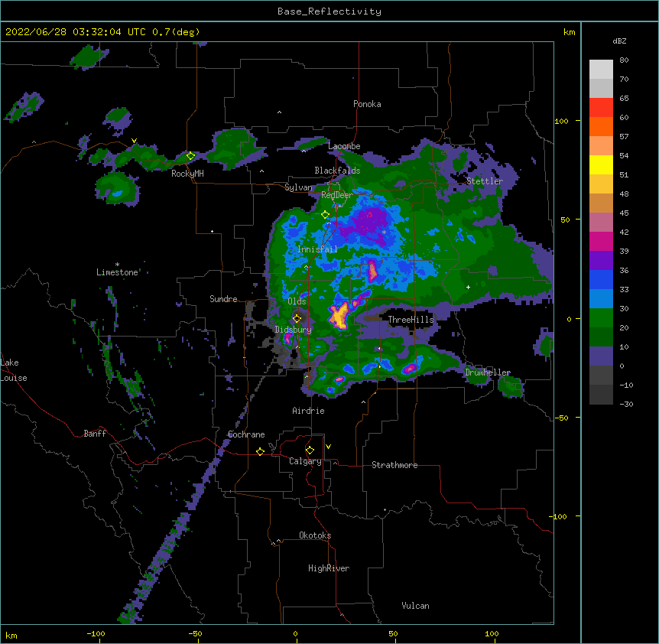Click the 80 value on the dBZ legend
The image size is (659, 644).
pyautogui.click(x=624, y=60)
